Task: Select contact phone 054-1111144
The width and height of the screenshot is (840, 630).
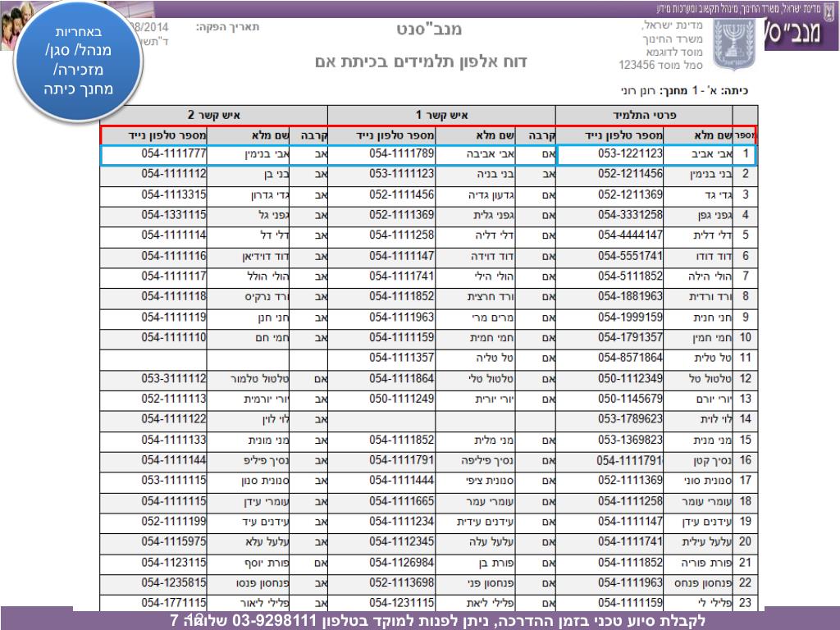Action: [x=174, y=461]
